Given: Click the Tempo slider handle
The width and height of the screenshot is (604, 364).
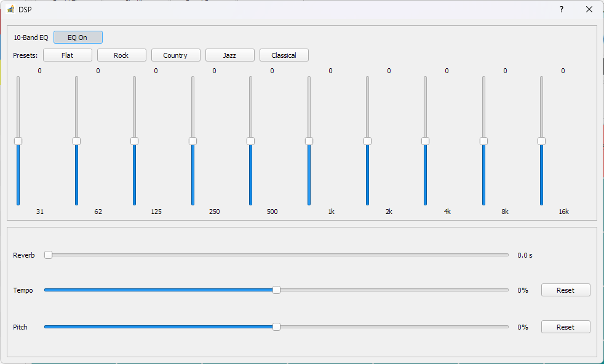Looking at the screenshot, I should [276, 290].
